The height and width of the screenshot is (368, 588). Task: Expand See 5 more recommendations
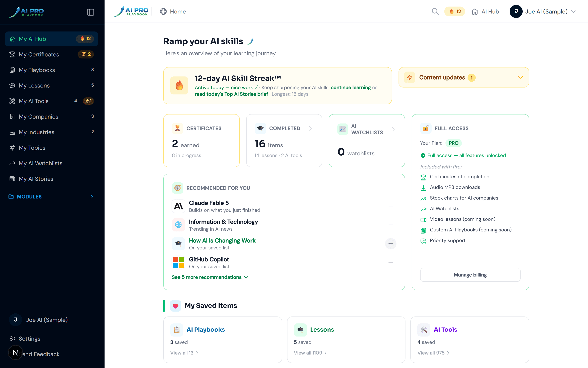click(210, 277)
